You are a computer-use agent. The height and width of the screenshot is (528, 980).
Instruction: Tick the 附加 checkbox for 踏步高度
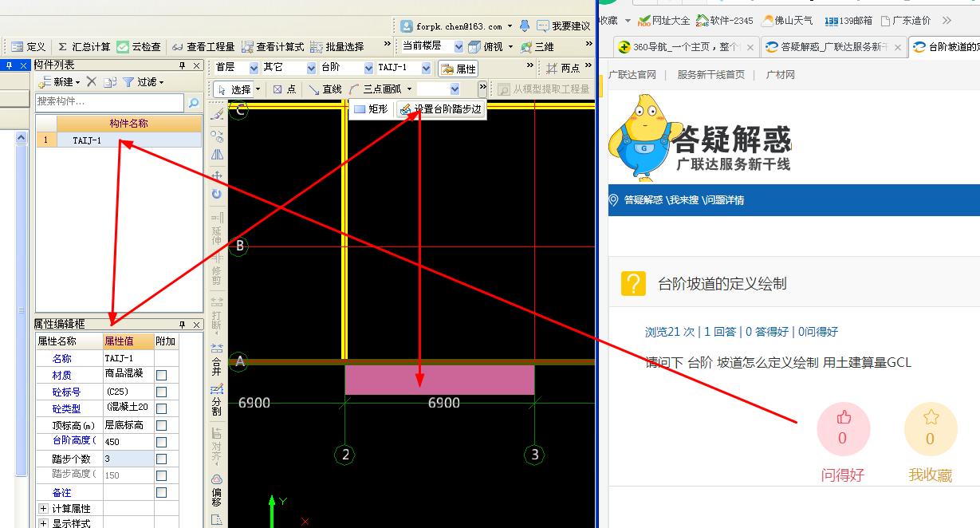click(x=162, y=475)
